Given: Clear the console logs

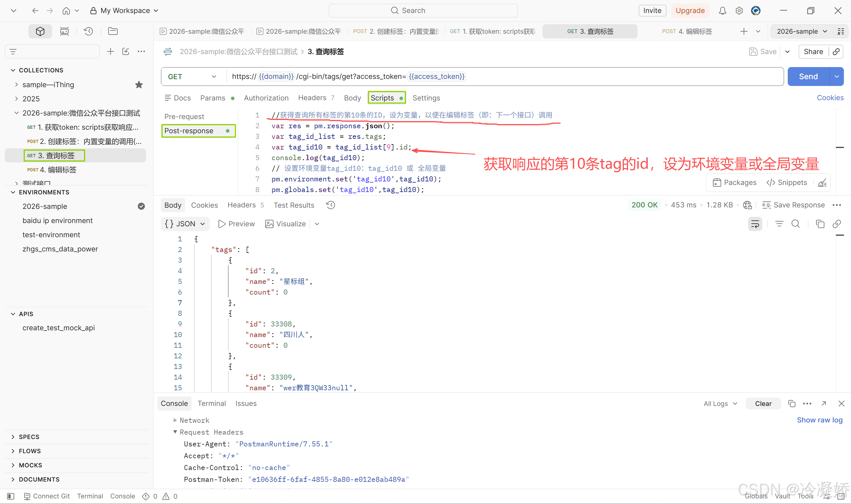Looking at the screenshot, I should click(763, 404).
